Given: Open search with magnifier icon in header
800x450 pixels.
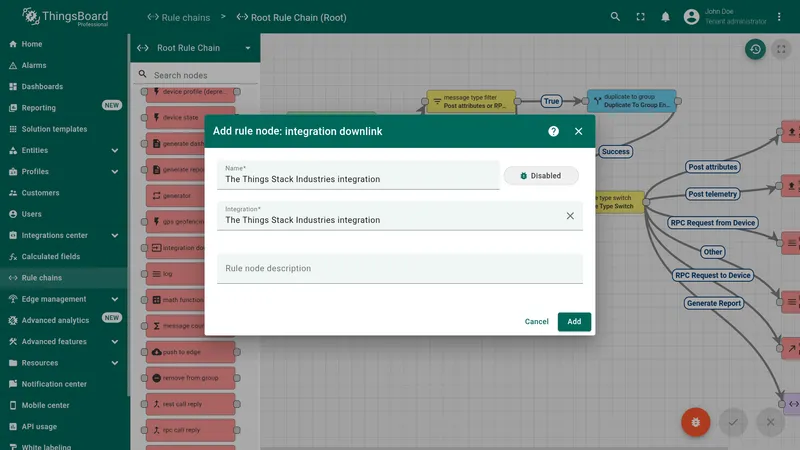Looking at the screenshot, I should coord(615,17).
